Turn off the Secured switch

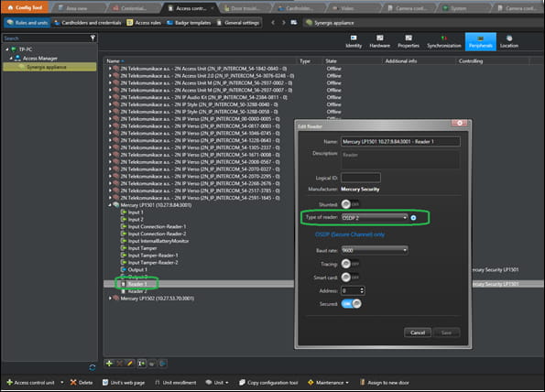click(x=351, y=304)
